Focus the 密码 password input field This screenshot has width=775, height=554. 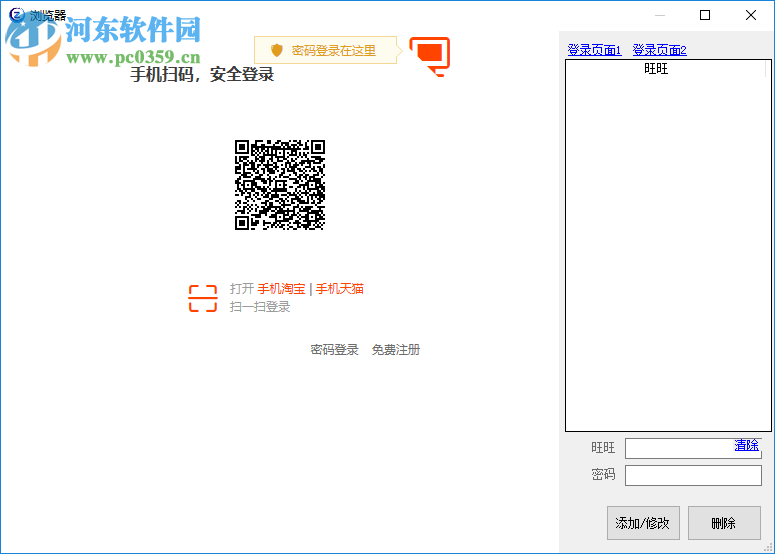pyautogui.click(x=693, y=475)
